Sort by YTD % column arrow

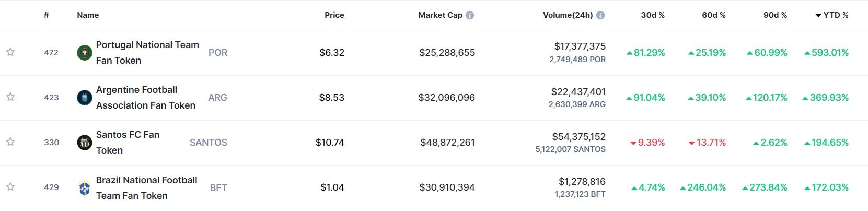pos(818,15)
